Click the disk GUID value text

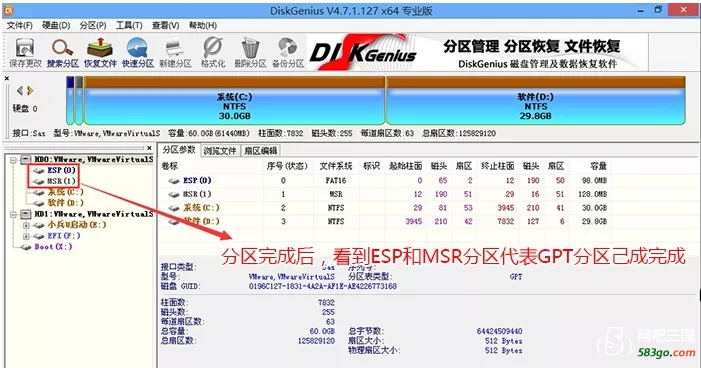pyautogui.click(x=323, y=286)
